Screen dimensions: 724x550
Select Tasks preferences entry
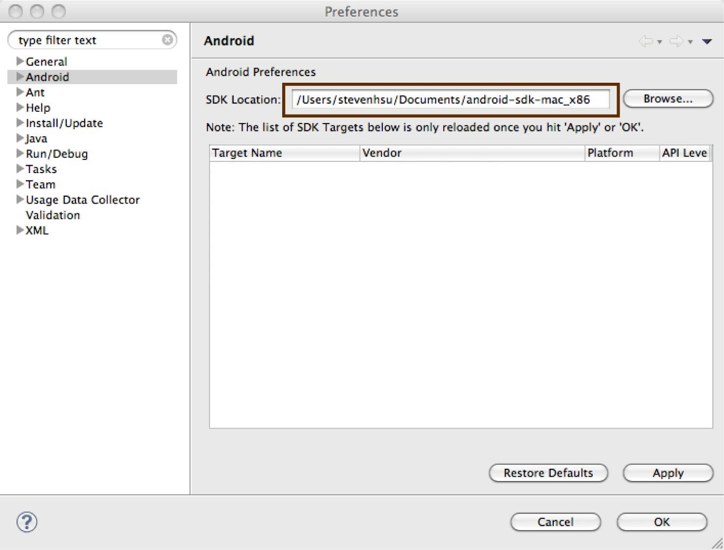click(x=41, y=169)
